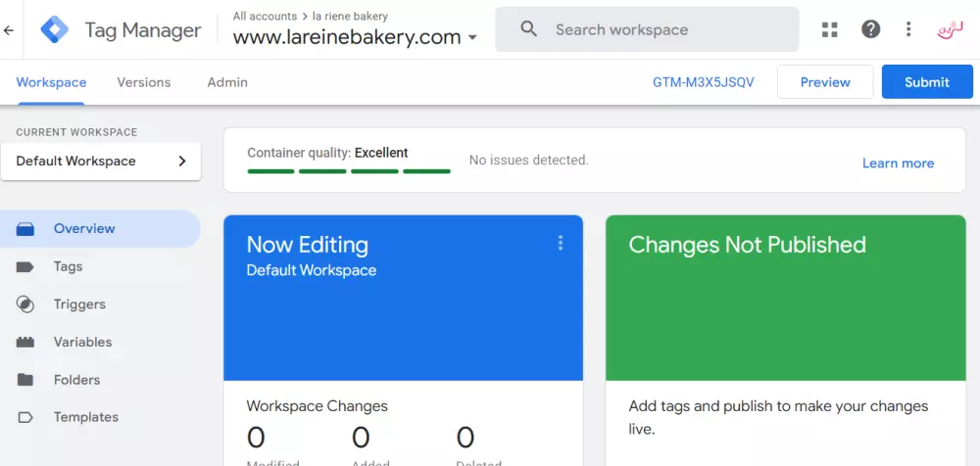Click the blue Submit button
This screenshot has width=980, height=466.
click(x=926, y=82)
